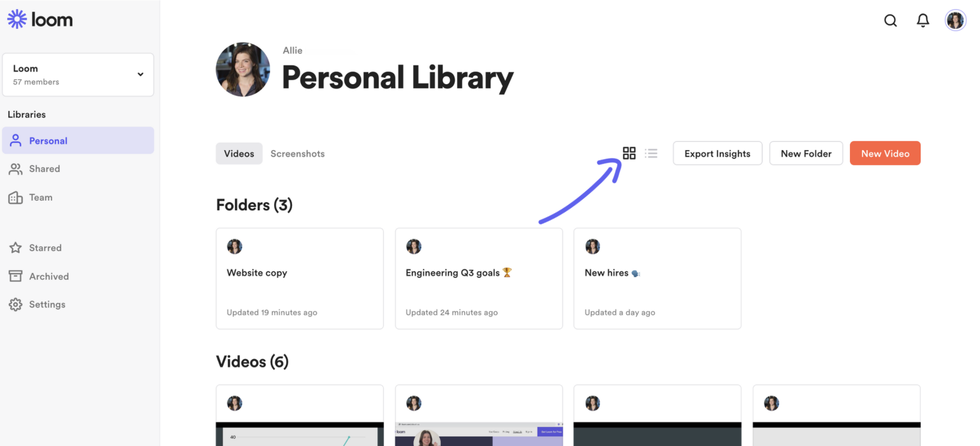Screen dimensions: 980x446
Task: Click the New Folder button
Action: coord(806,153)
